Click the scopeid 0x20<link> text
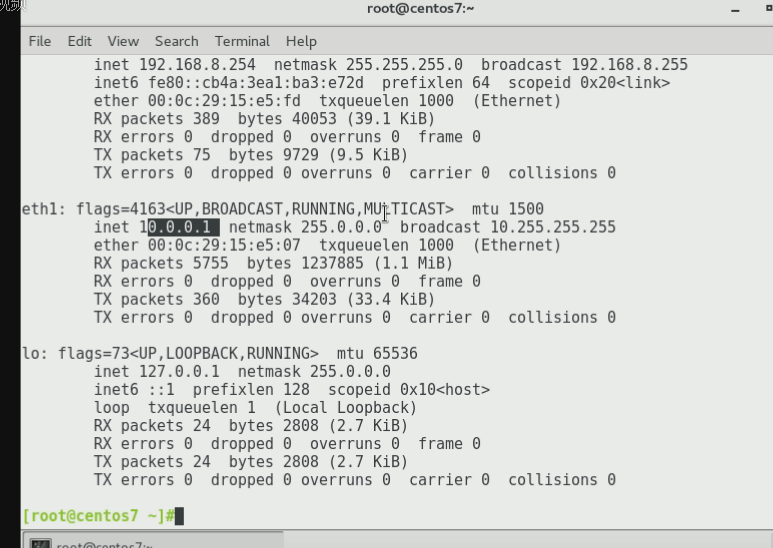The image size is (773, 548). (x=589, y=83)
